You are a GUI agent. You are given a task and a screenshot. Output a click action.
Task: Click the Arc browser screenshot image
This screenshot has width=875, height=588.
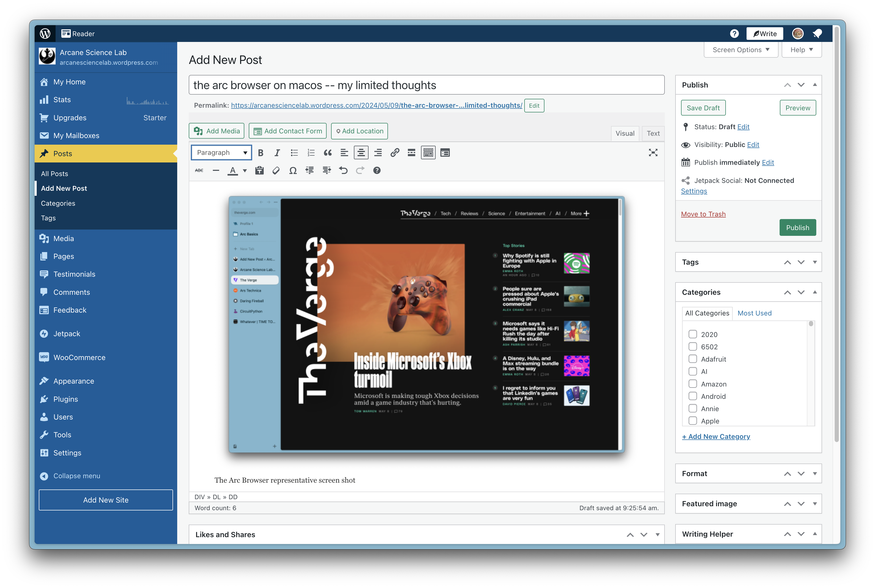426,324
